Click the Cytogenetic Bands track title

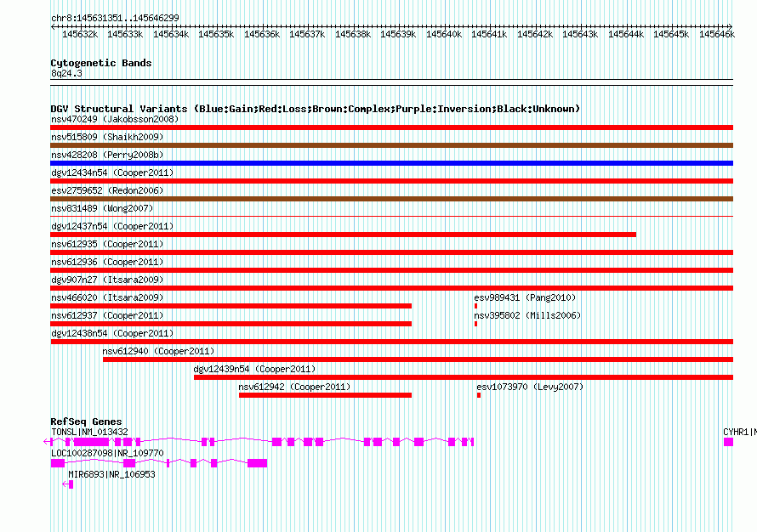pos(101,63)
